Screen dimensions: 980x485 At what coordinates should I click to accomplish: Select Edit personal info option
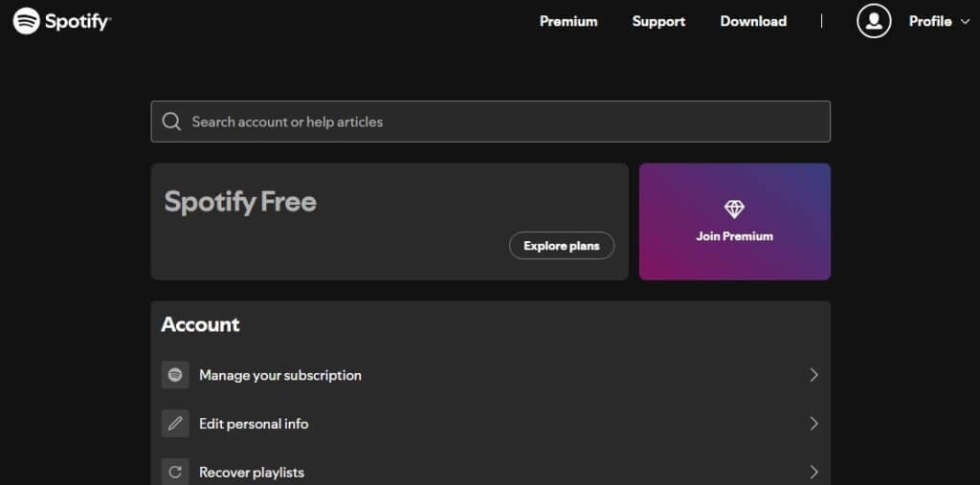pyautogui.click(x=254, y=424)
